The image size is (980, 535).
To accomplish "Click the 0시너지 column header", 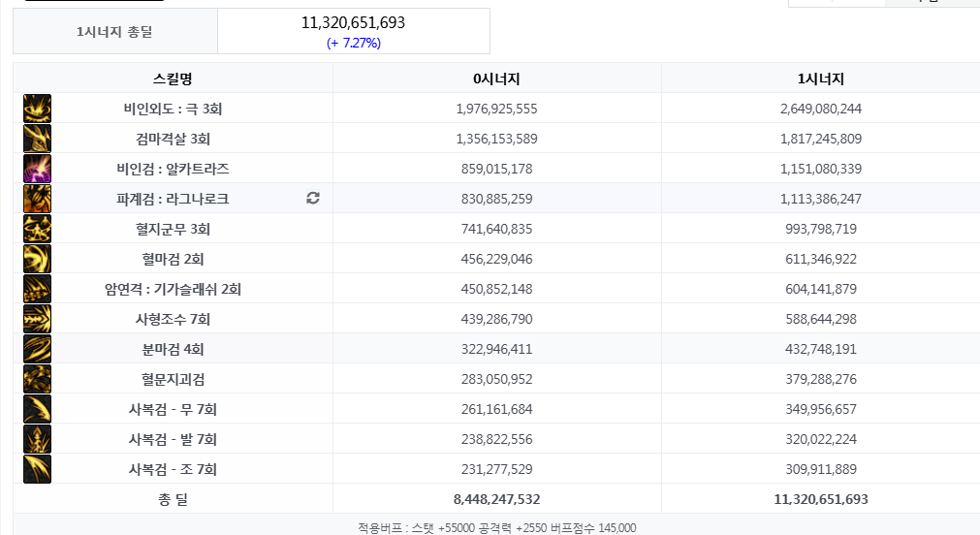I will click(x=497, y=79).
